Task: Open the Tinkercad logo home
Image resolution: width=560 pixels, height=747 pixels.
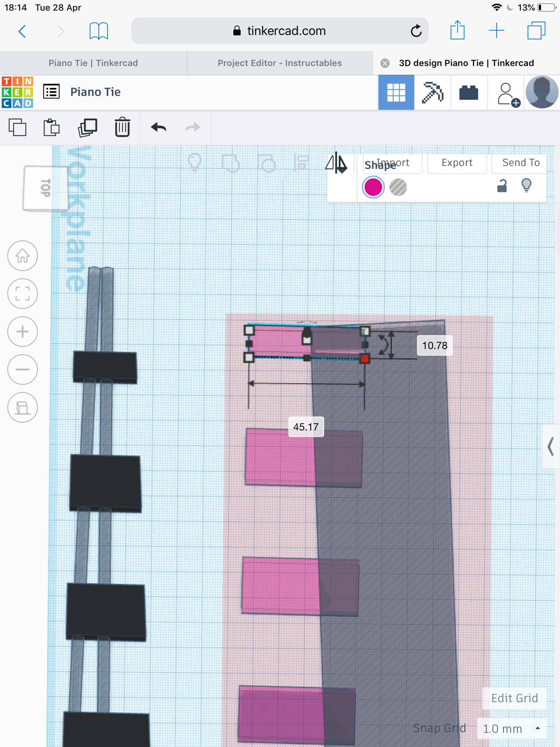Action: 17,92
